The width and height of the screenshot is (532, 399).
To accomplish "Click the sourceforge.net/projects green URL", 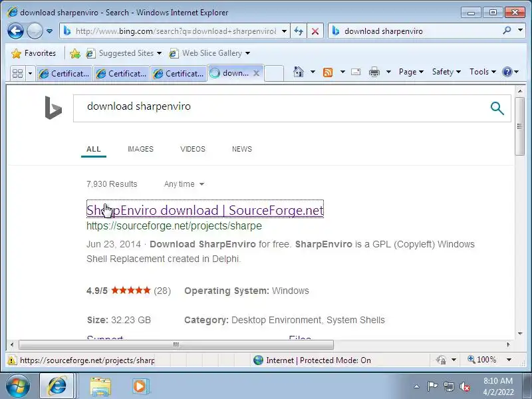I will [x=174, y=226].
